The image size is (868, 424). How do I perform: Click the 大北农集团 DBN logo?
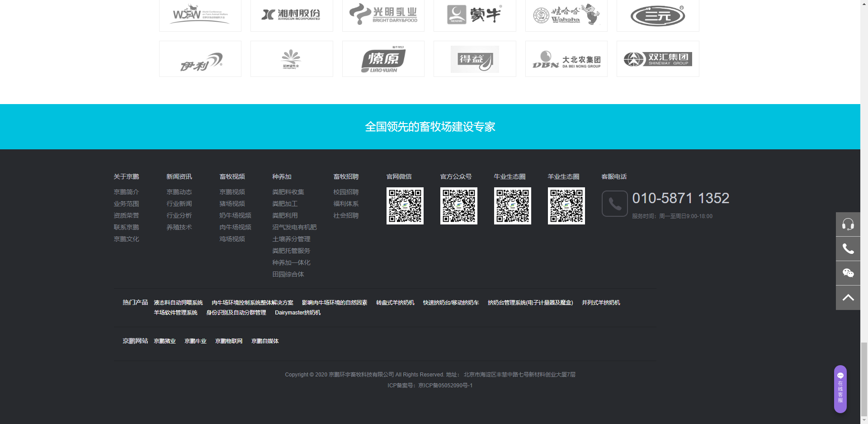[x=566, y=59]
